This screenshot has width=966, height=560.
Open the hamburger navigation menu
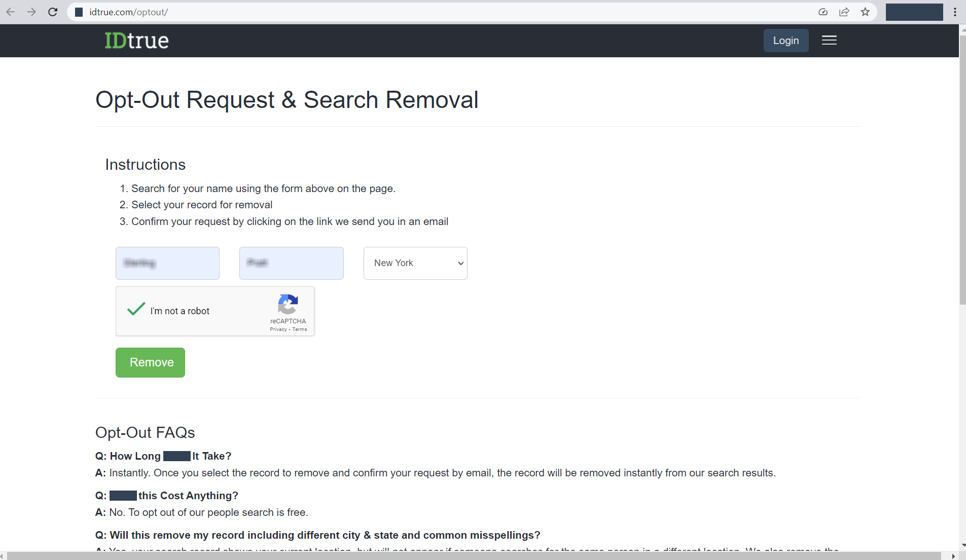[829, 41]
